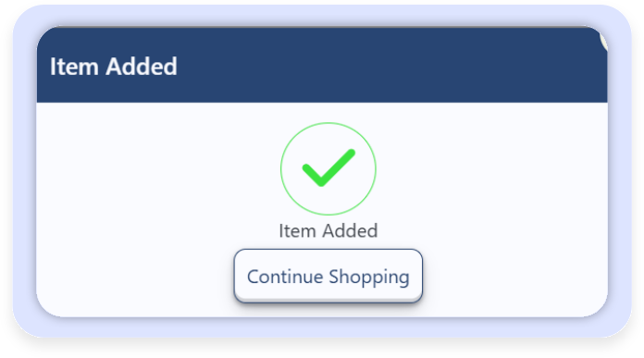
Task: Click the gray Item Added confirmation message
Action: click(x=328, y=230)
